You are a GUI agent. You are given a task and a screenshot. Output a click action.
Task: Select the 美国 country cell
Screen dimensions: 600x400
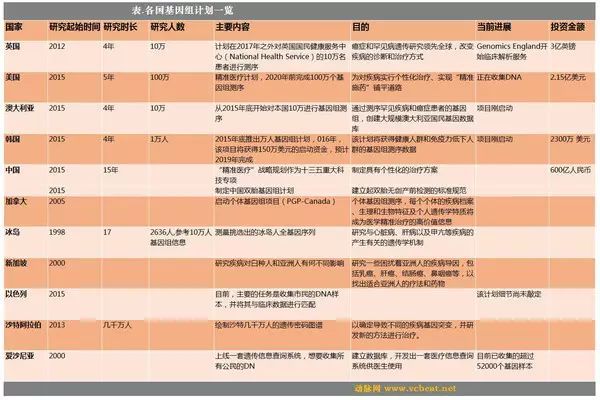pos(13,77)
